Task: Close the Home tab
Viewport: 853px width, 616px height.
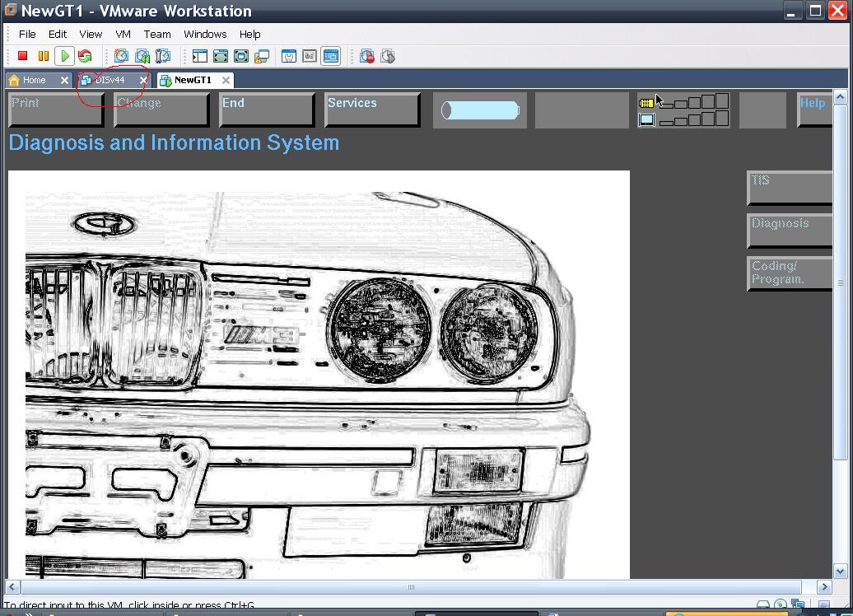Action: (65, 80)
